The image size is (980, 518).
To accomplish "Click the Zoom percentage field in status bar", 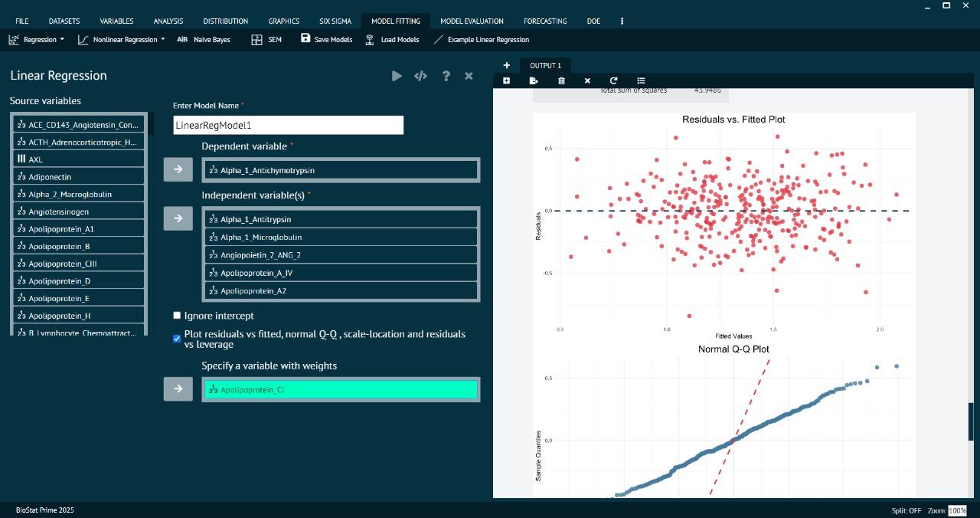I will [x=957, y=510].
